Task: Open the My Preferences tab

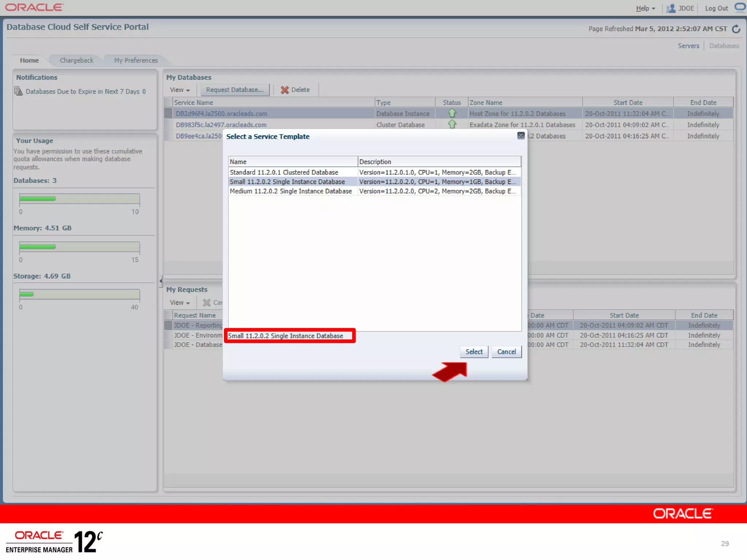Action: point(136,60)
